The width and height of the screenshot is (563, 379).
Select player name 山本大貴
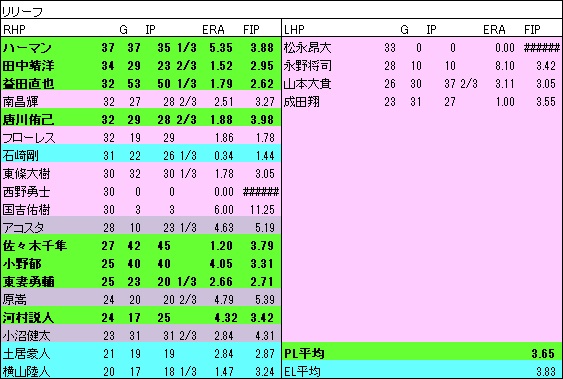click(307, 84)
